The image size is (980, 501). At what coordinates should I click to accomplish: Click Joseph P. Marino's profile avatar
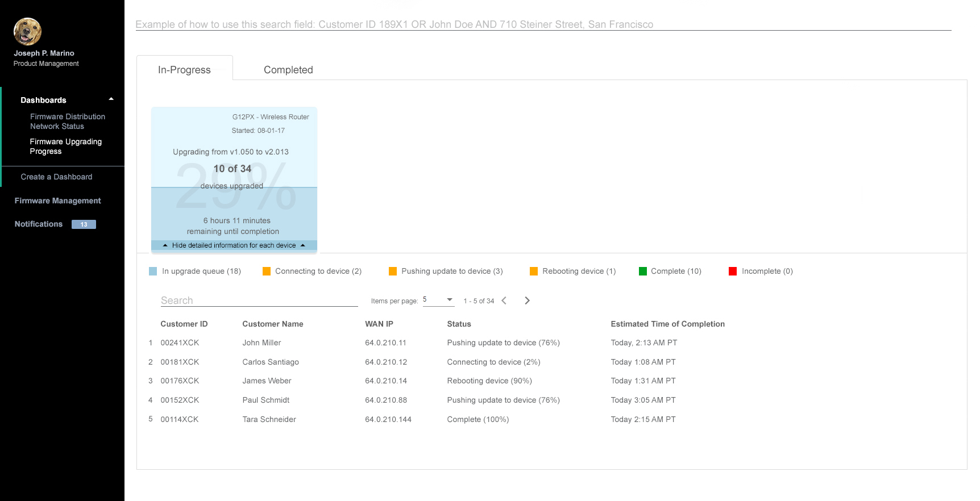[x=27, y=31]
